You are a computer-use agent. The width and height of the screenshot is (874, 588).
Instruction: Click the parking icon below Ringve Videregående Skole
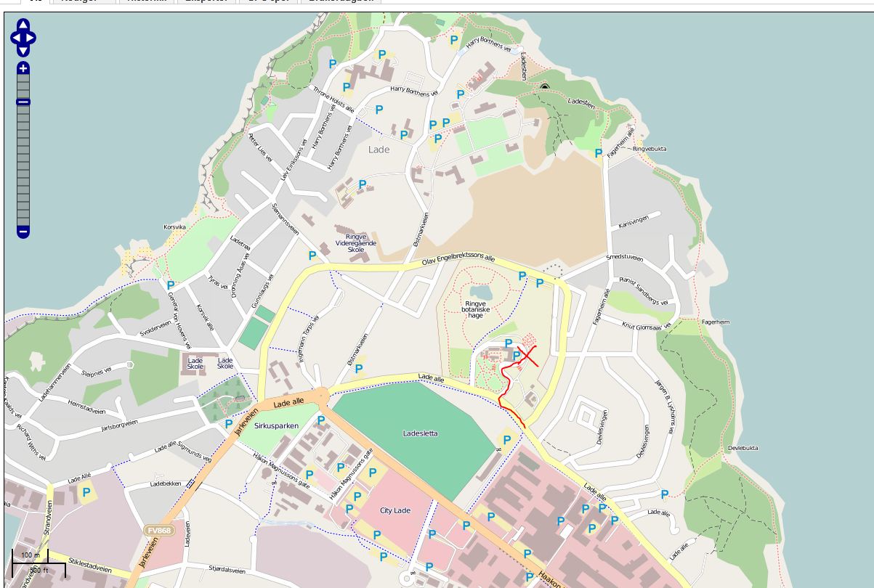(312, 256)
